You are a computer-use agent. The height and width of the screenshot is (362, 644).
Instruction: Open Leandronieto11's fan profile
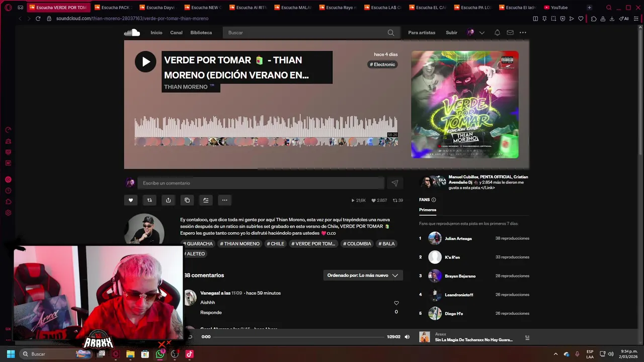pyautogui.click(x=459, y=295)
